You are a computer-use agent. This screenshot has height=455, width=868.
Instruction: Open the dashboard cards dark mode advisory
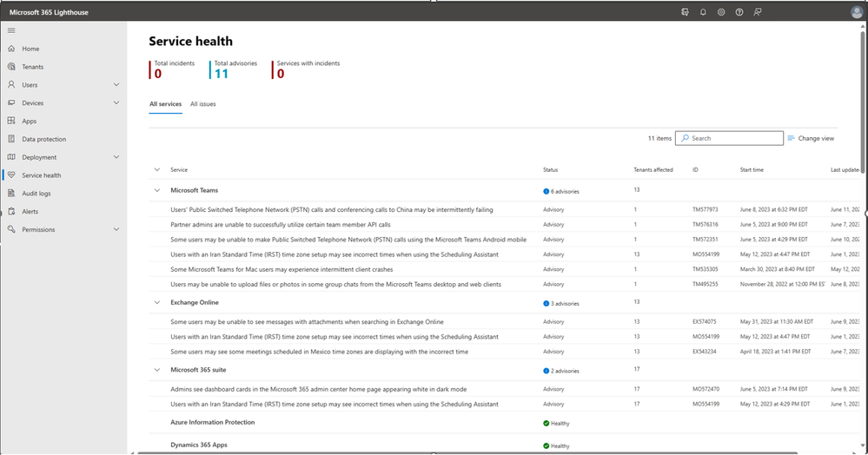318,390
